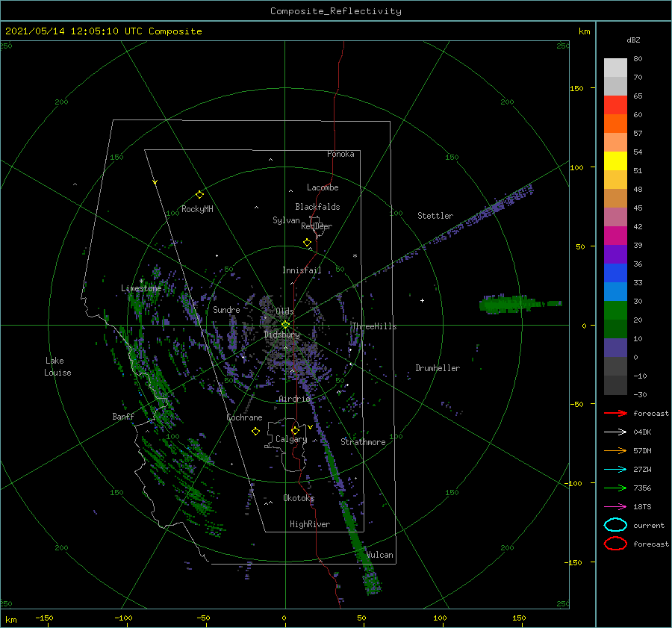Click the Innisfail city label
This screenshot has height=628, width=672.
click(302, 270)
